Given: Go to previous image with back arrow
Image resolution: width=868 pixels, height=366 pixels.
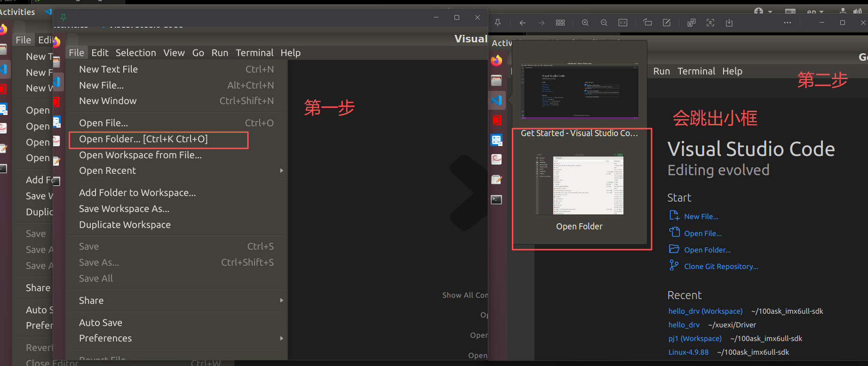Looking at the screenshot, I should coord(522,23).
